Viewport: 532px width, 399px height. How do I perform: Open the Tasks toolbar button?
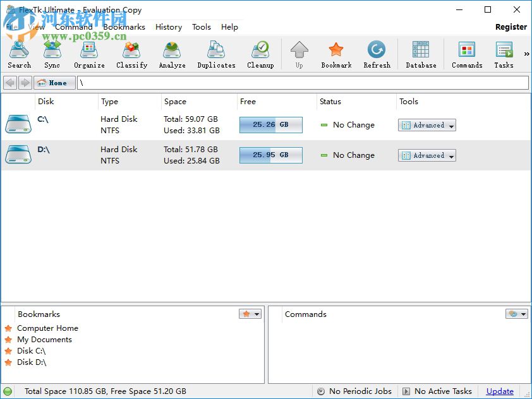click(x=504, y=55)
